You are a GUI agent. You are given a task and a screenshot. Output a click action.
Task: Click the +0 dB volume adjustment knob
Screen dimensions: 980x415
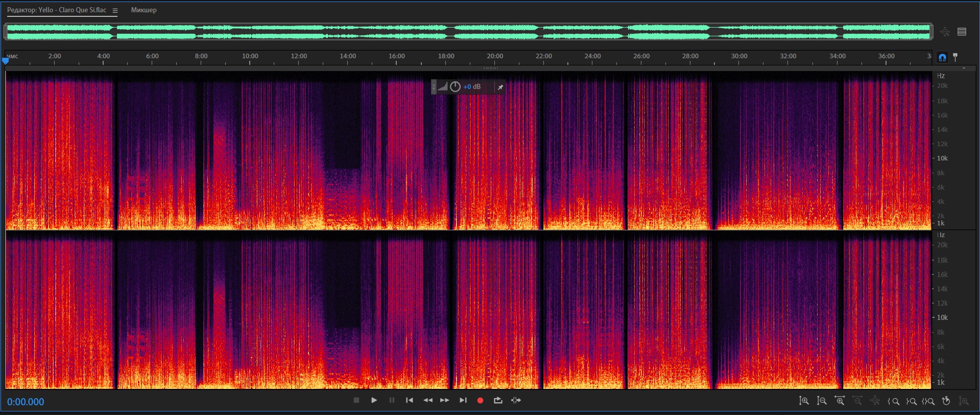(455, 87)
